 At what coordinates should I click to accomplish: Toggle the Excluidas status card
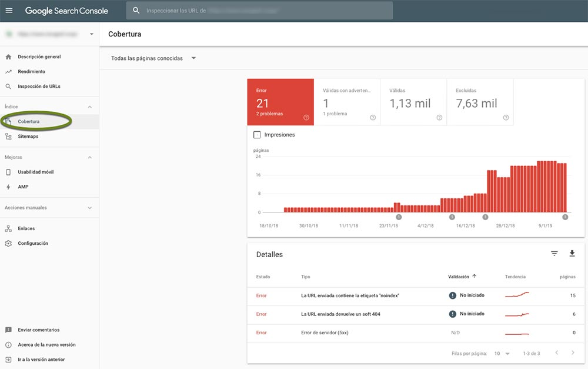coord(480,102)
